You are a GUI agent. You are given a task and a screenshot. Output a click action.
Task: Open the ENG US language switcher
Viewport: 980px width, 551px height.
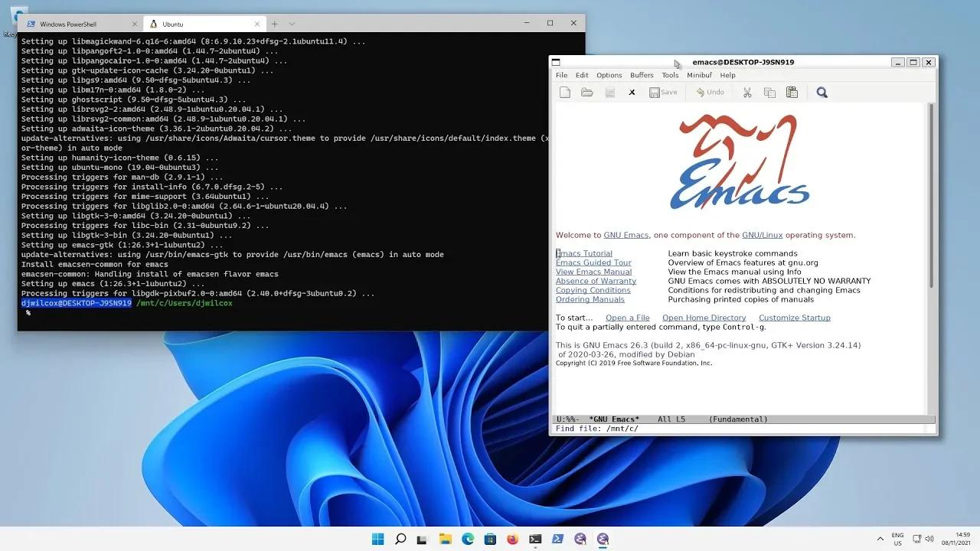pos(899,539)
